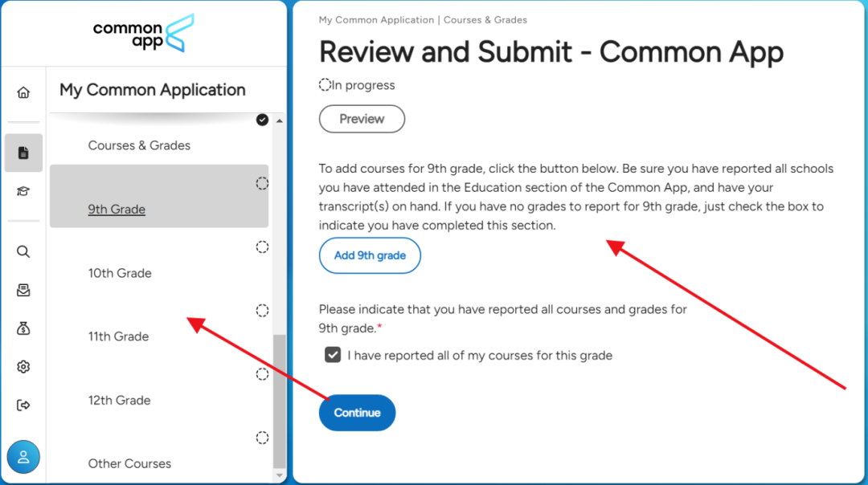Click the home icon in sidebar

23,92
